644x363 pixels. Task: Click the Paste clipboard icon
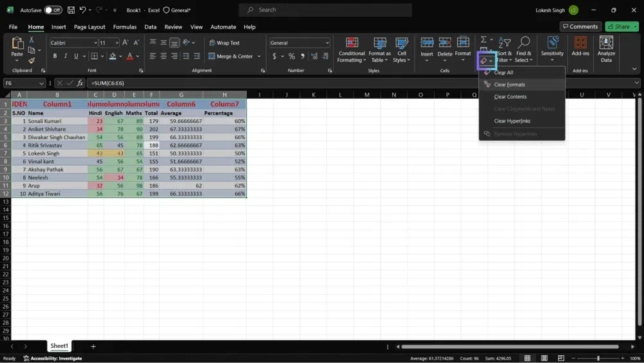[17, 43]
